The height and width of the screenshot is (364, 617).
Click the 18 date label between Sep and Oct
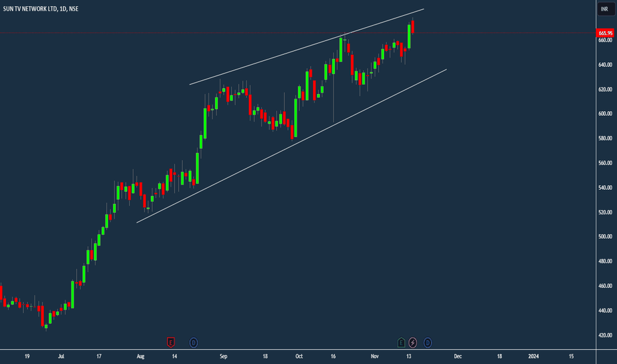coord(265,356)
